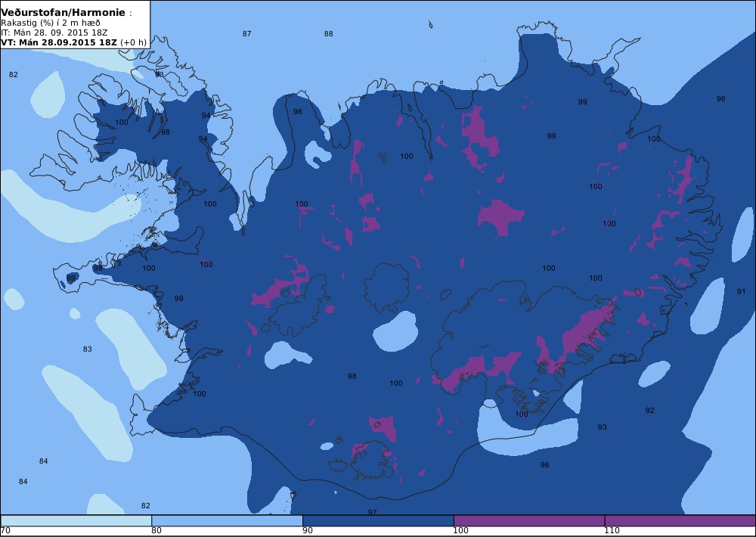Click the Veðurstofan/Harmonie title text
The height and width of the screenshot is (537, 756).
64,13
